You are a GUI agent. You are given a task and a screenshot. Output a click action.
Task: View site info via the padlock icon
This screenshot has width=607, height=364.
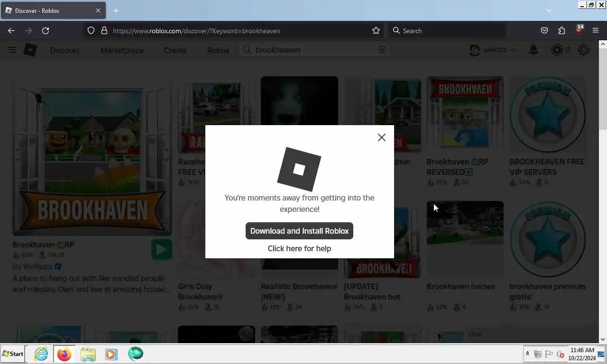[104, 30]
